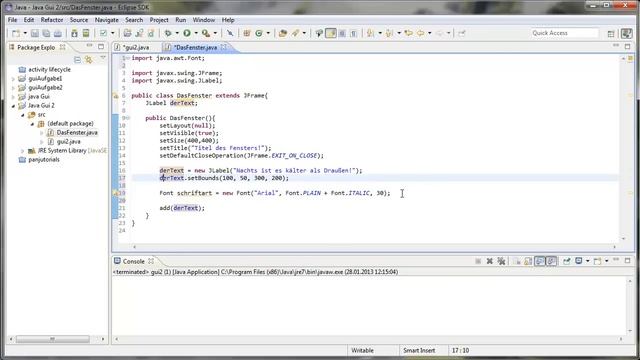Select the (default package) node
The height and width of the screenshot is (360, 640).
[x=70, y=124]
